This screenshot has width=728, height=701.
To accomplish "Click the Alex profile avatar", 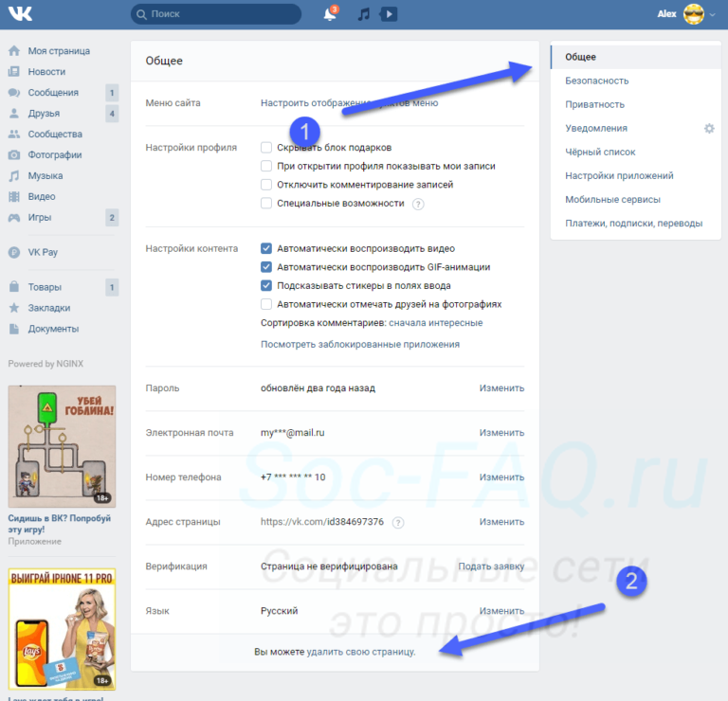I will [x=694, y=14].
